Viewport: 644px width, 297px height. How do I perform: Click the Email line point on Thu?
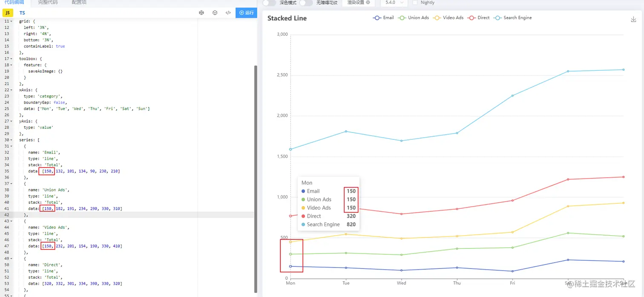coord(457,268)
